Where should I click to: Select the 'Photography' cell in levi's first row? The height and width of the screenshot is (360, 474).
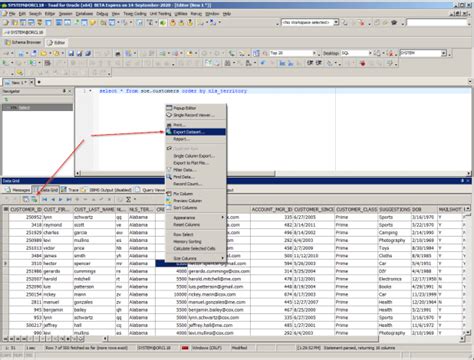pos(395,240)
